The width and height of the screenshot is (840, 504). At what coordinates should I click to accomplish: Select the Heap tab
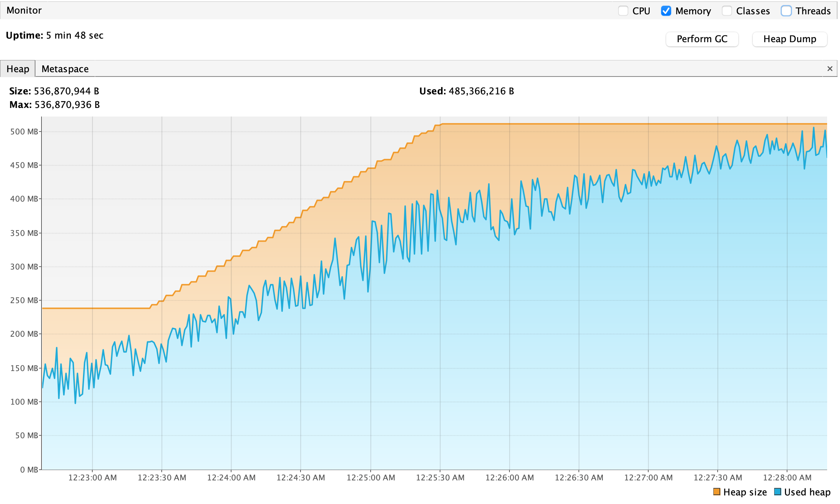click(x=18, y=69)
